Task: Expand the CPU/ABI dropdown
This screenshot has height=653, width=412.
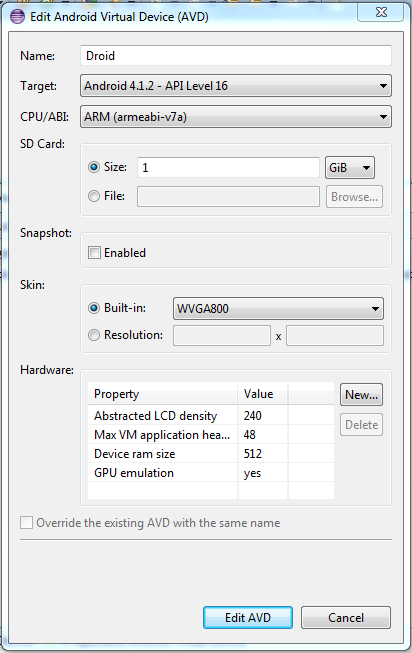Action: pyautogui.click(x=236, y=117)
